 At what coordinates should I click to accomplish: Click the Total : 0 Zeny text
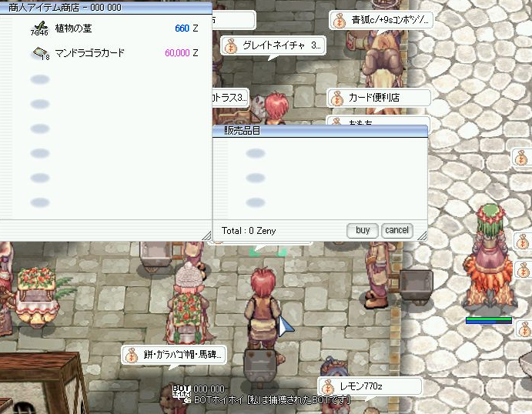point(249,231)
